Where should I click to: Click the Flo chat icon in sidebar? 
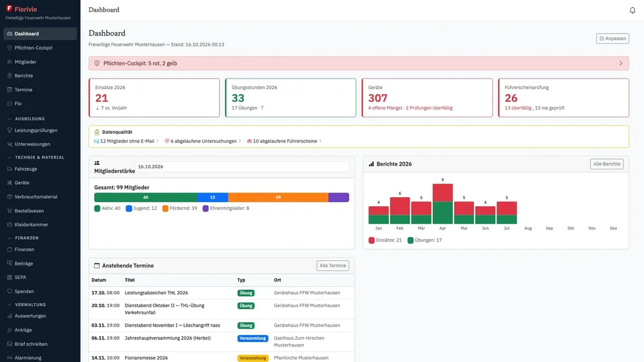pyautogui.click(x=10, y=104)
